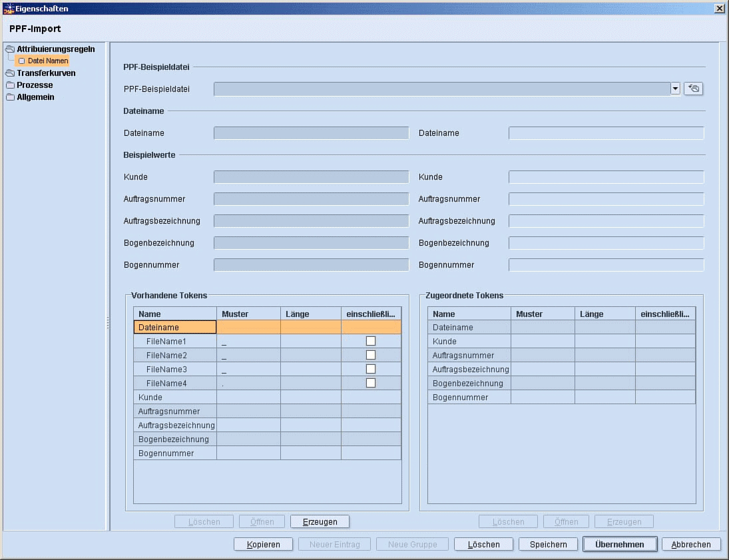Click the bottom-row Löschen button
Image resolution: width=729 pixels, height=560 pixels.
[483, 544]
